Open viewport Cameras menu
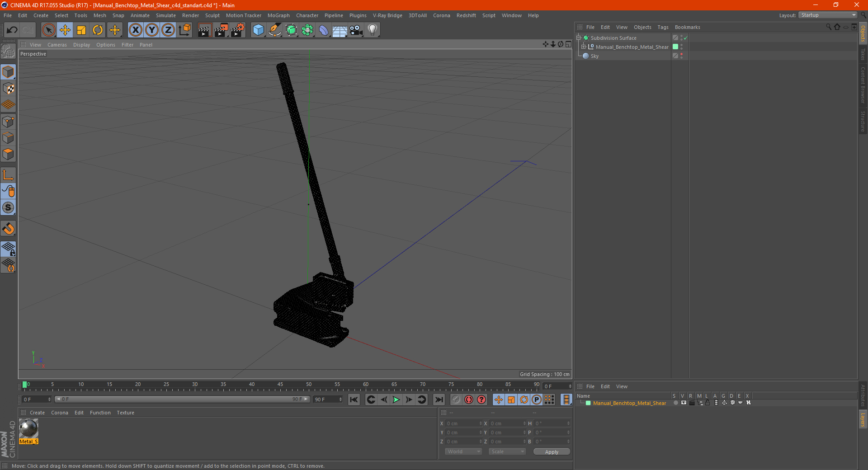The image size is (868, 470). pyautogui.click(x=57, y=45)
